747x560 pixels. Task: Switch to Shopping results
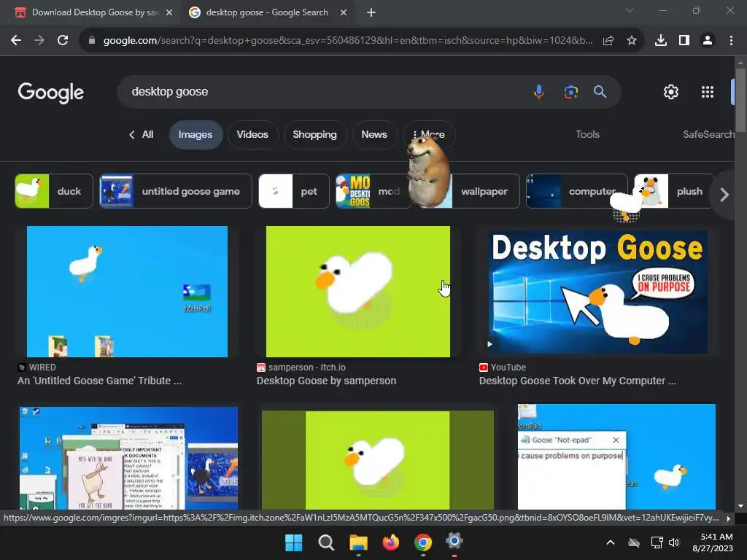pyautogui.click(x=314, y=135)
